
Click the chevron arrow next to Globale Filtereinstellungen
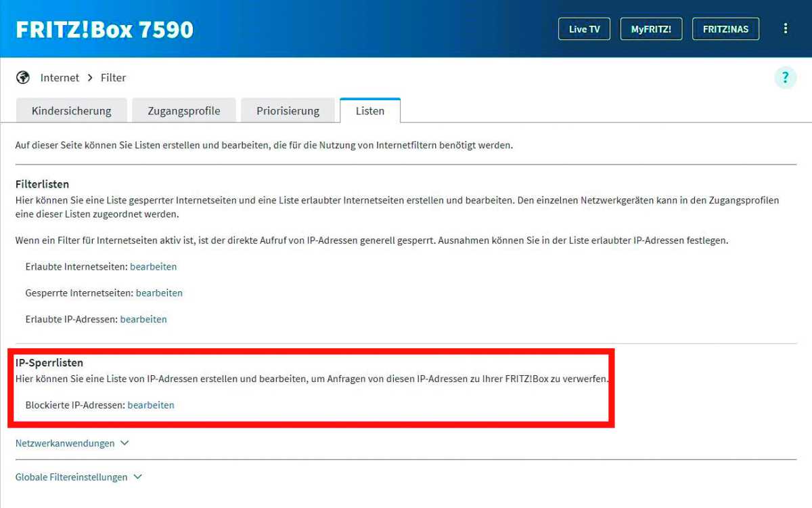point(138,477)
